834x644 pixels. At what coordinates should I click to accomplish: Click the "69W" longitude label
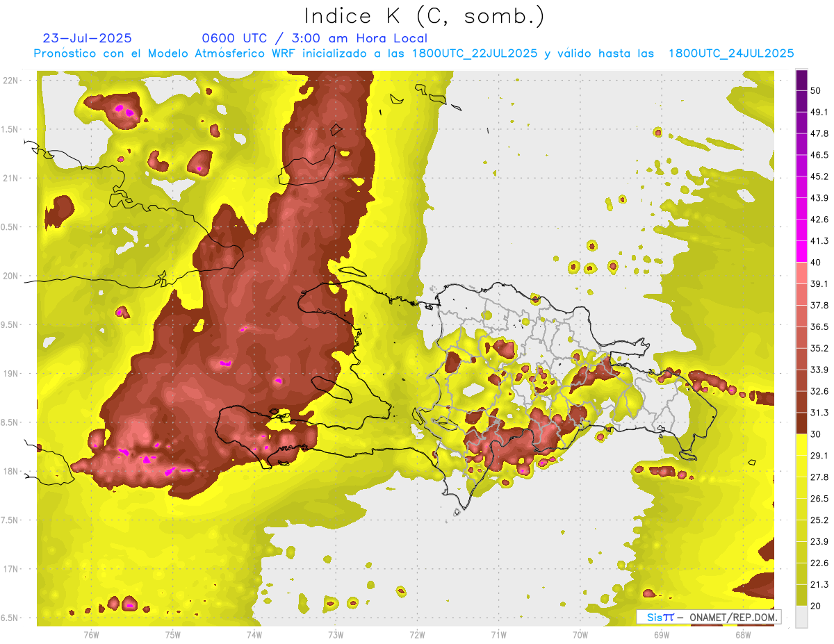pyautogui.click(x=661, y=634)
